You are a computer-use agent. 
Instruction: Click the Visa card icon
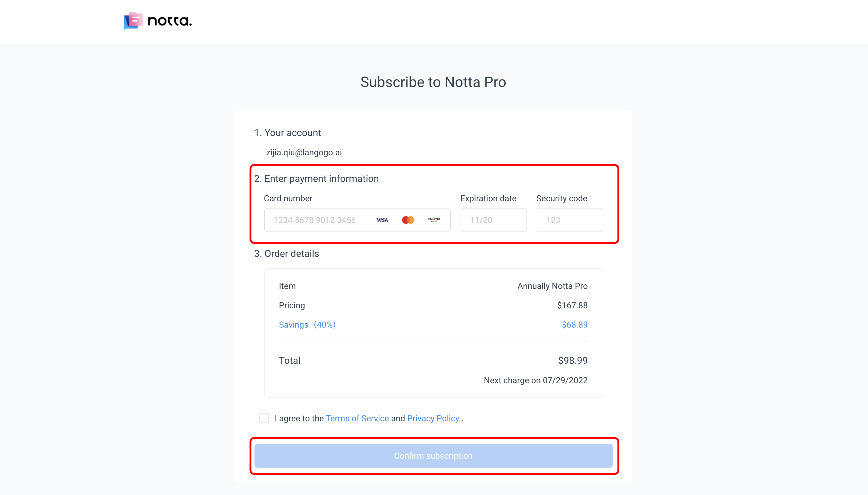coord(382,220)
